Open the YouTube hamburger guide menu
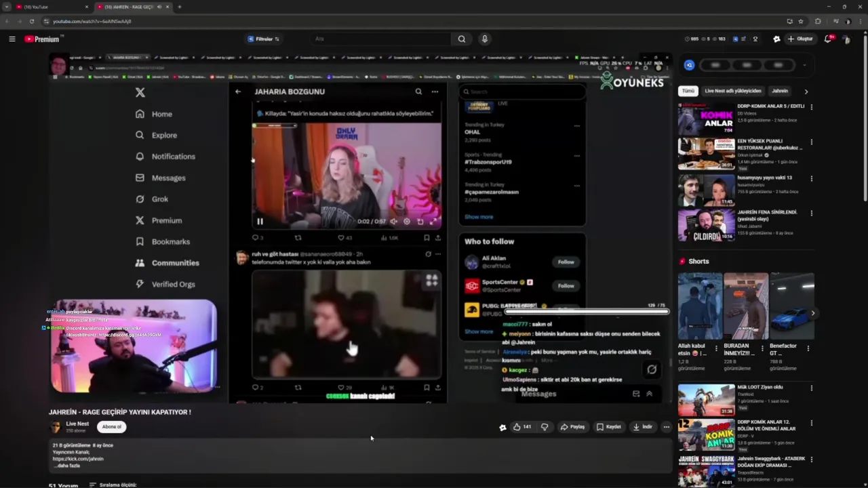This screenshot has width=868, height=488. 12,39
